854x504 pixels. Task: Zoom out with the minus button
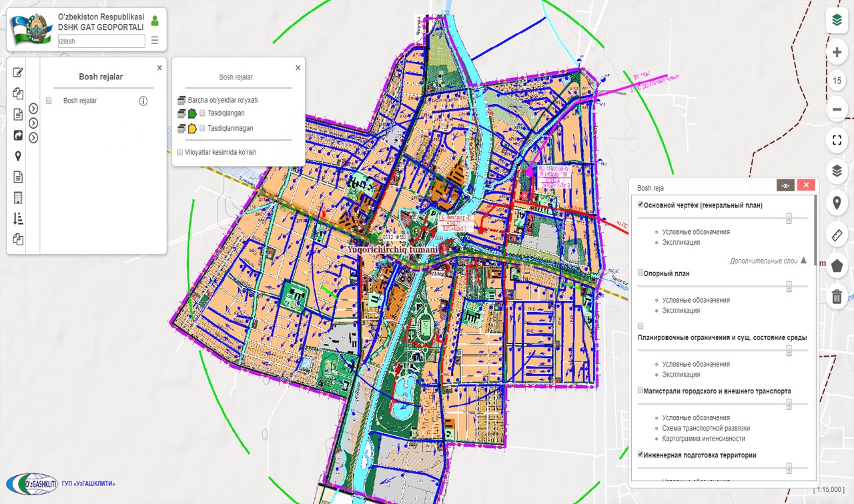click(837, 109)
